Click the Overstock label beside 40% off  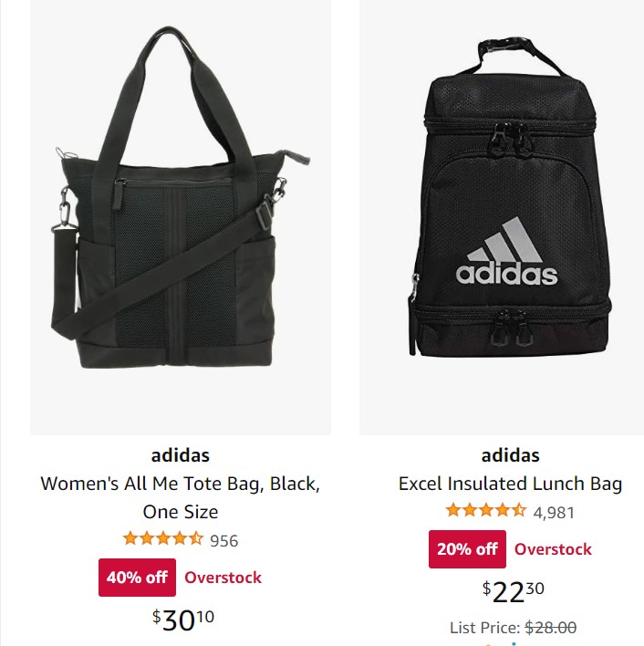(x=223, y=578)
